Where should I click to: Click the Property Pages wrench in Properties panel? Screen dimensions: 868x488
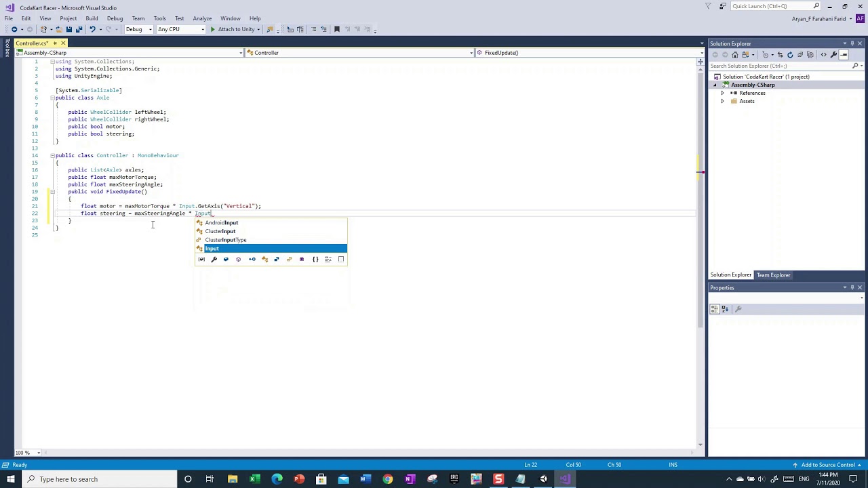click(738, 309)
